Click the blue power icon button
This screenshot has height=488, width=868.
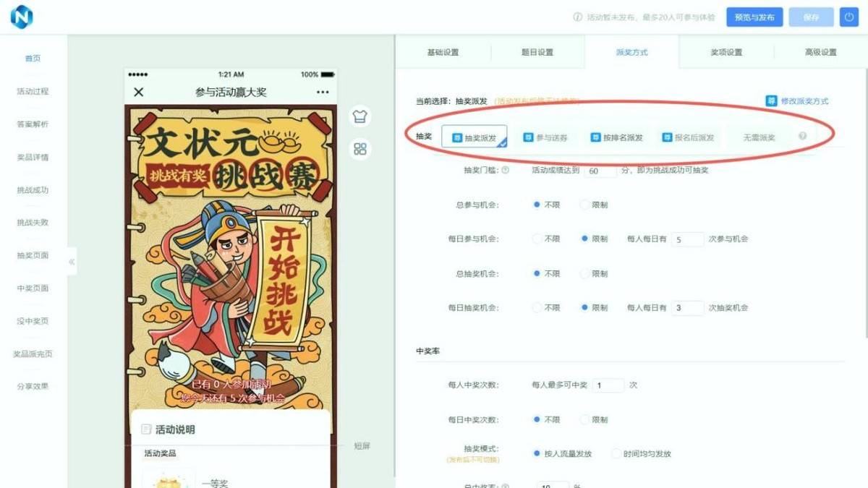click(x=849, y=17)
